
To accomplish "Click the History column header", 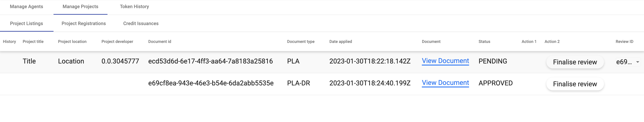I will (x=9, y=41).
